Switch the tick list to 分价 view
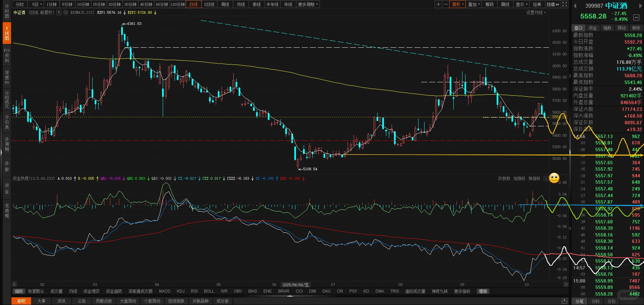This screenshot has width=644, height=305. click(x=612, y=301)
